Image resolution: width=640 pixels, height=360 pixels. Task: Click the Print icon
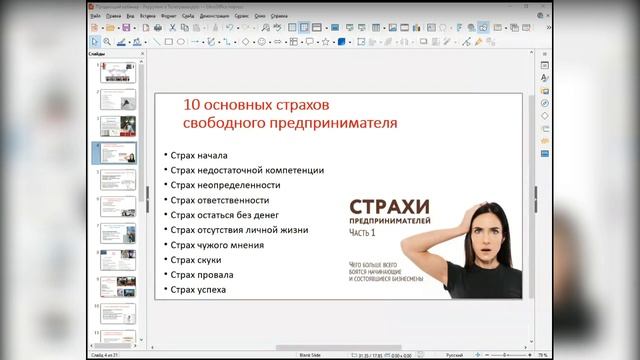point(158,27)
